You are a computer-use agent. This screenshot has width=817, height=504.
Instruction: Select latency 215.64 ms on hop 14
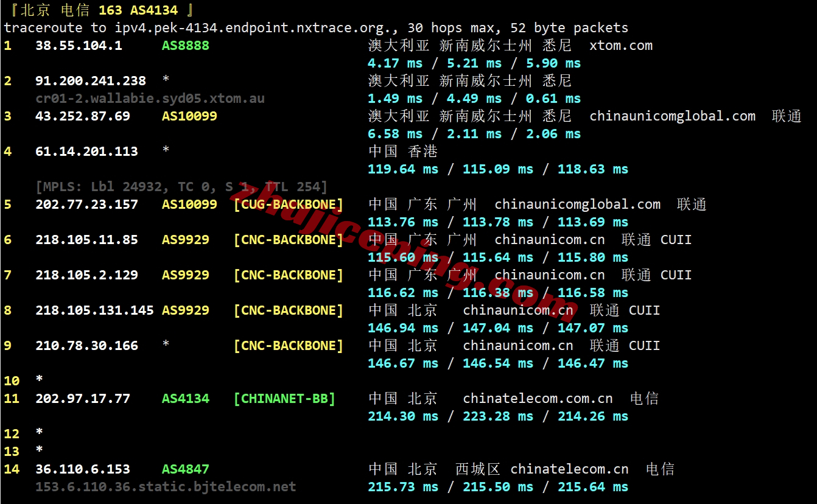[593, 487]
